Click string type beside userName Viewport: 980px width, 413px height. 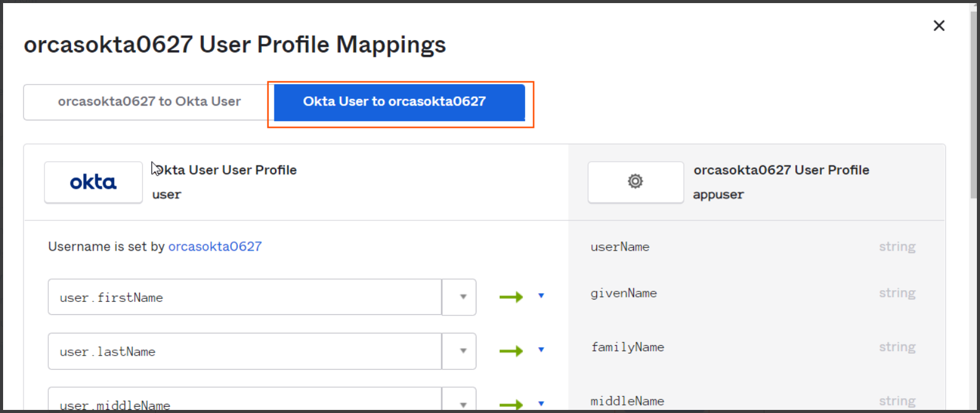[x=897, y=247]
